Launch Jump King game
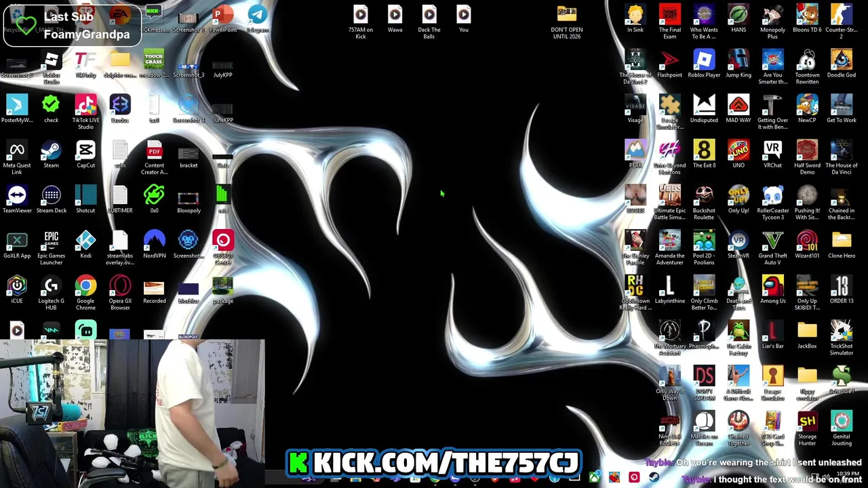 (x=738, y=64)
